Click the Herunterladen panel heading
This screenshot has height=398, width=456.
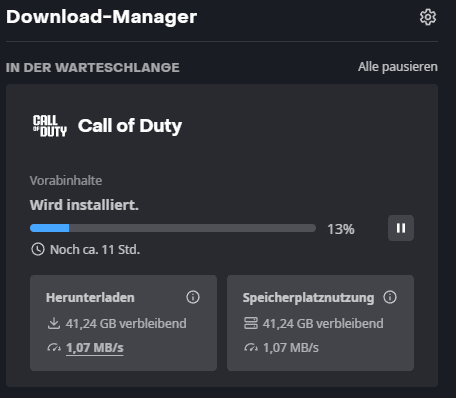[90, 297]
